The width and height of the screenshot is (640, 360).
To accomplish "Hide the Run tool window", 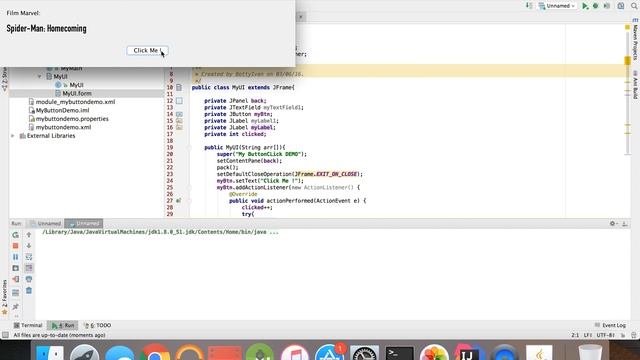I will point(624,224).
